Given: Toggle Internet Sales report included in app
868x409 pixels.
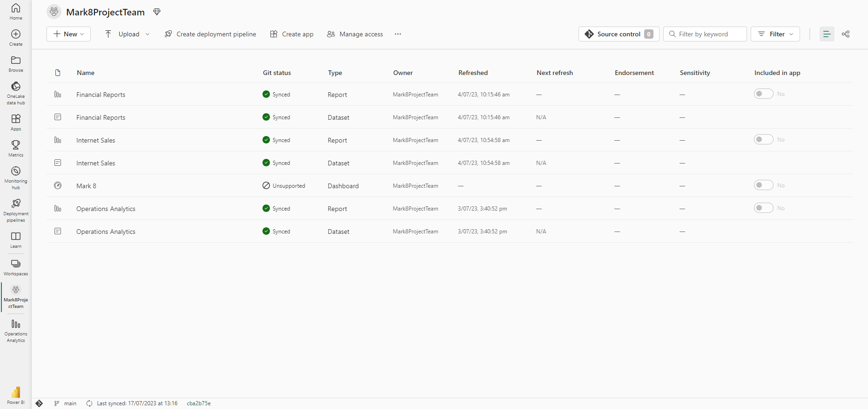Looking at the screenshot, I should click(x=763, y=139).
